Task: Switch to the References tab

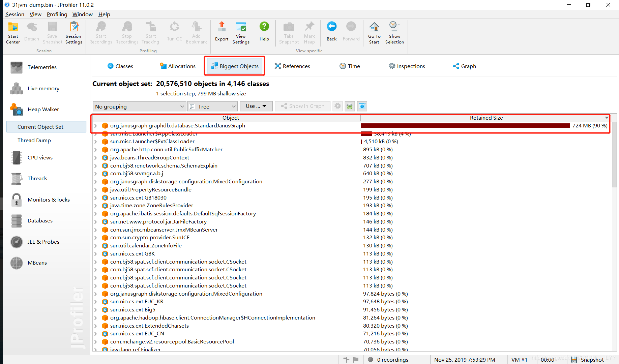Action: click(x=292, y=66)
